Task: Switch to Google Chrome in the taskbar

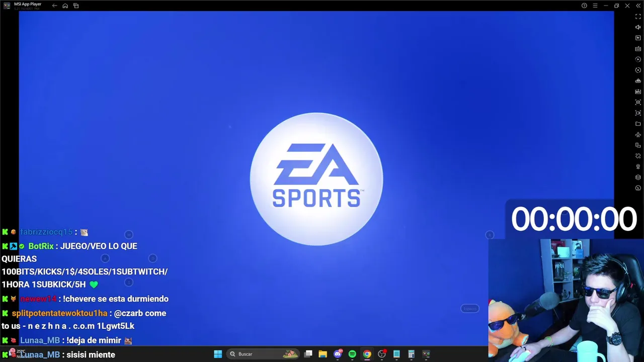Action: coord(367,354)
